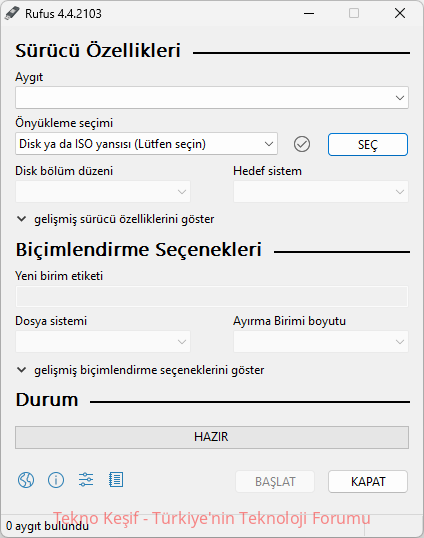Image resolution: width=424 pixels, height=538 pixels.
Task: Open the About info icon
Action: click(x=56, y=480)
